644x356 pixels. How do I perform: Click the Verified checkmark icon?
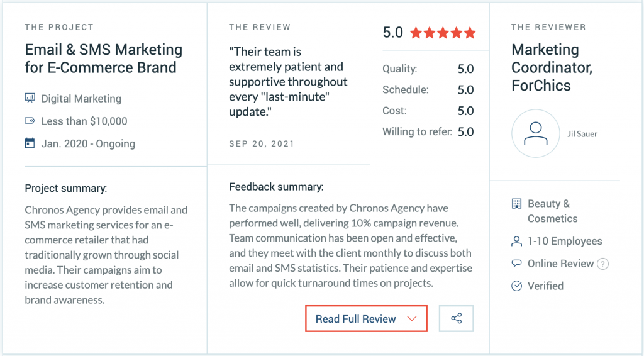coord(517,286)
